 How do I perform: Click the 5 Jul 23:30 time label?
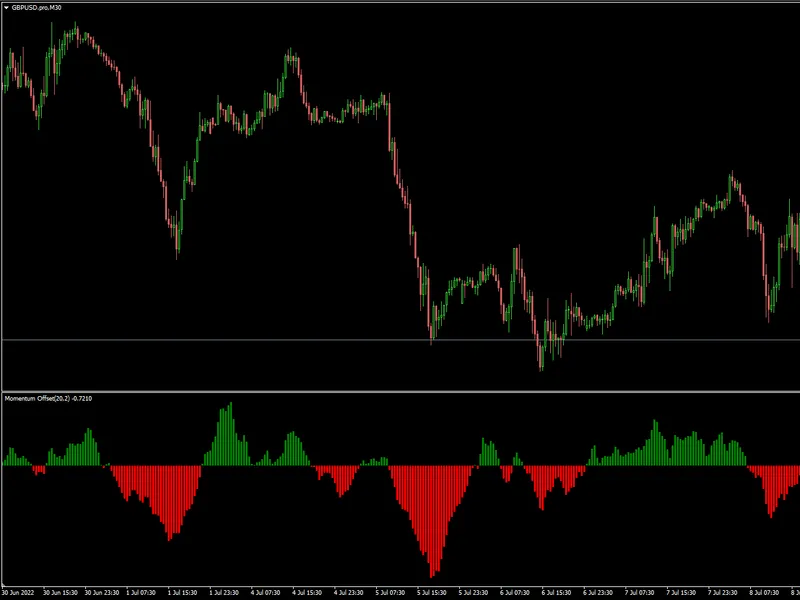[x=473, y=593]
